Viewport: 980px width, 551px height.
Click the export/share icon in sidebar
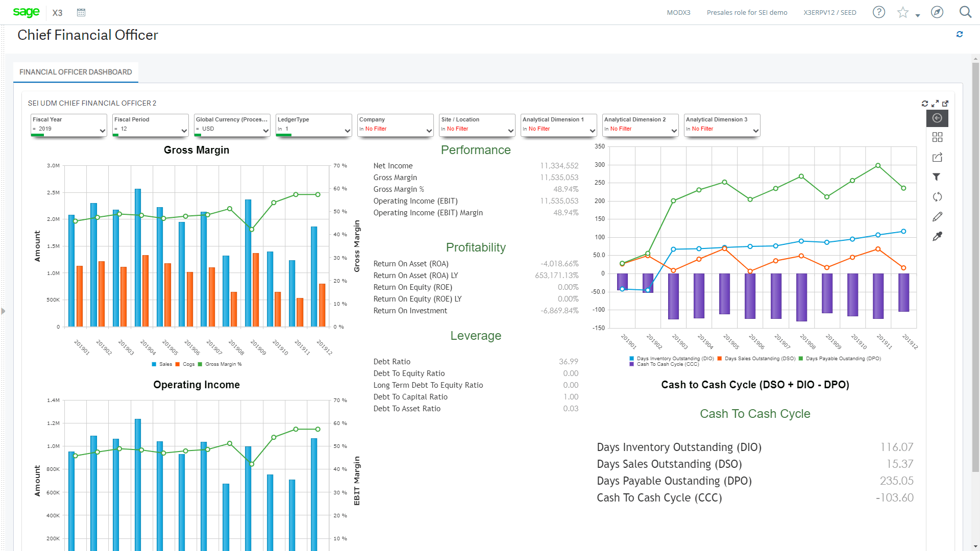pyautogui.click(x=936, y=157)
